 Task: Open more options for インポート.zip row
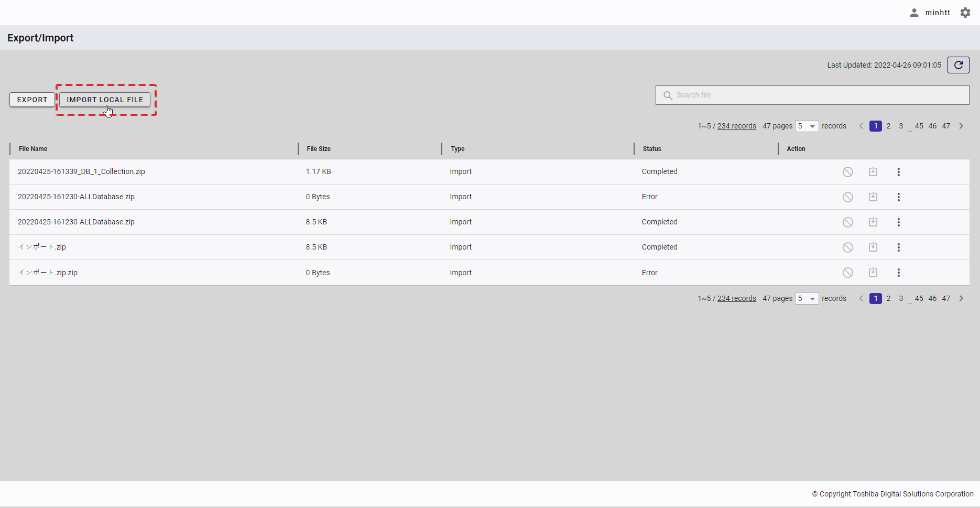click(x=898, y=247)
